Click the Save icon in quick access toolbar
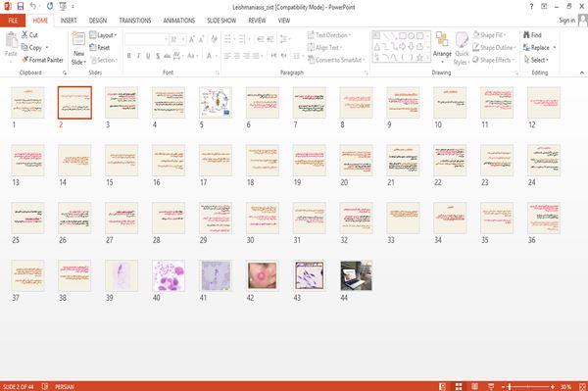This screenshot has height=391, width=588. 21,6
